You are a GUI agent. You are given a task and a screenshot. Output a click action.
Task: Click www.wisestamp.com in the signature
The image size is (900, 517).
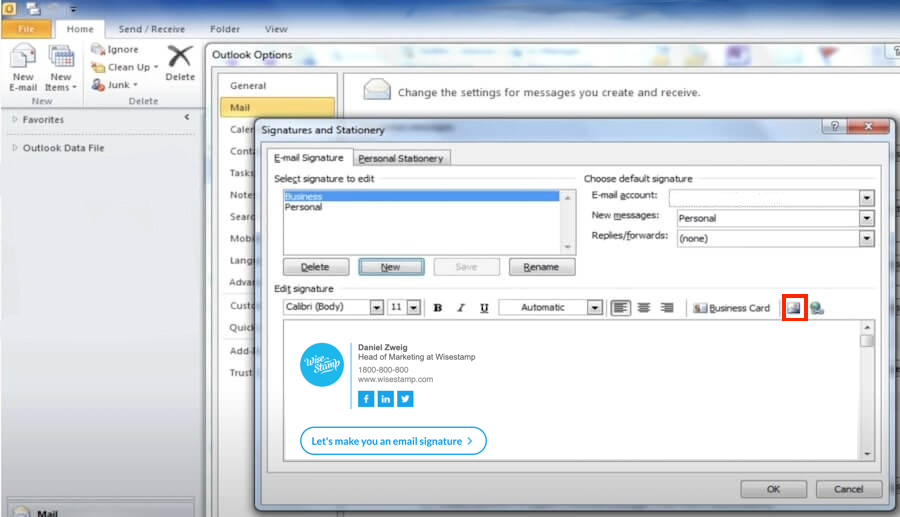pyautogui.click(x=395, y=379)
